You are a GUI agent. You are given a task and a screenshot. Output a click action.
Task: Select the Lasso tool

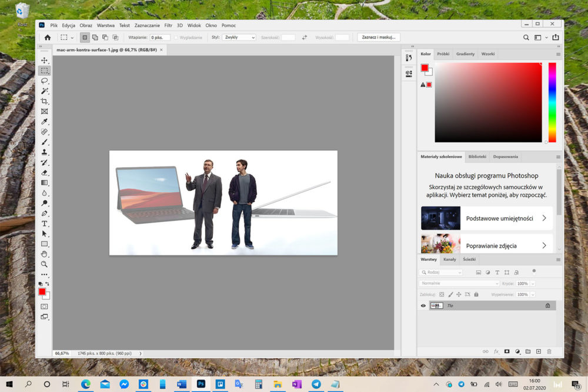point(44,81)
